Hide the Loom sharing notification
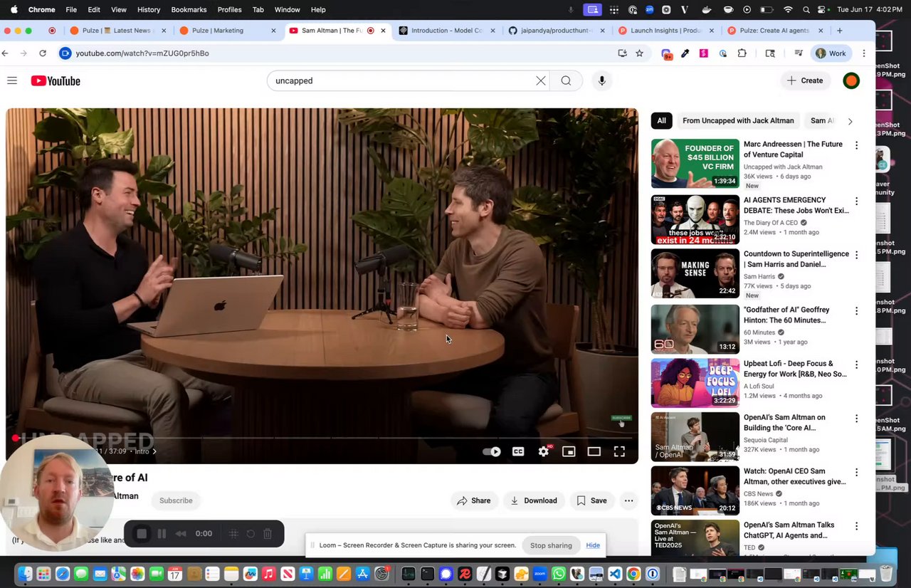Screen dimensions: 911x588 (x=593, y=545)
